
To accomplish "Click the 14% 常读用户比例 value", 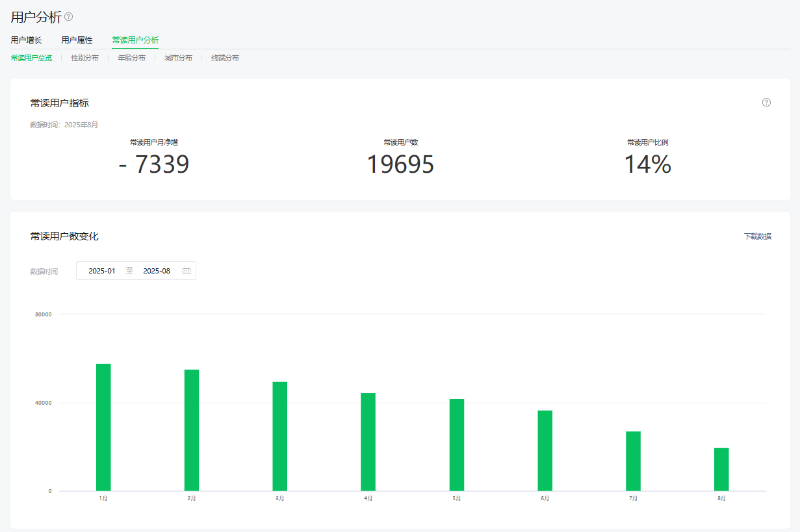I will pyautogui.click(x=648, y=165).
